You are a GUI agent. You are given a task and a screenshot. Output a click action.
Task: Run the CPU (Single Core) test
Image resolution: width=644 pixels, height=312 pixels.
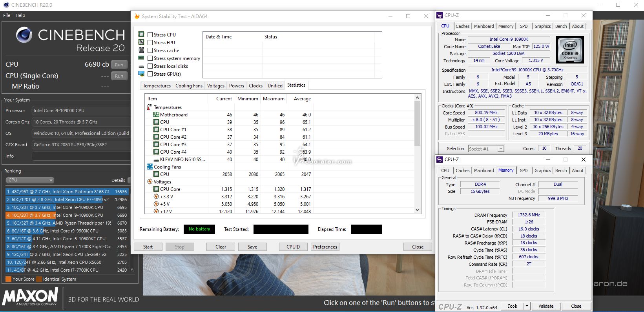click(119, 76)
